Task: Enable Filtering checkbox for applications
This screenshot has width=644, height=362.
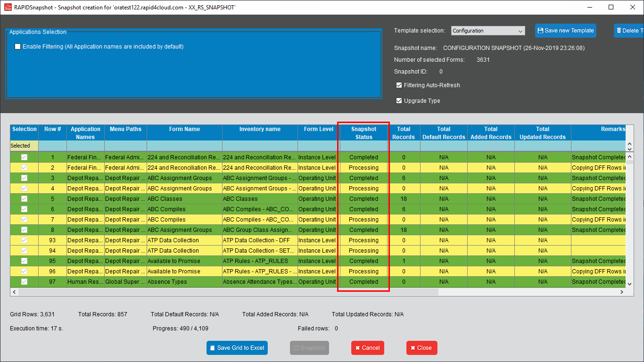Action: (18, 47)
